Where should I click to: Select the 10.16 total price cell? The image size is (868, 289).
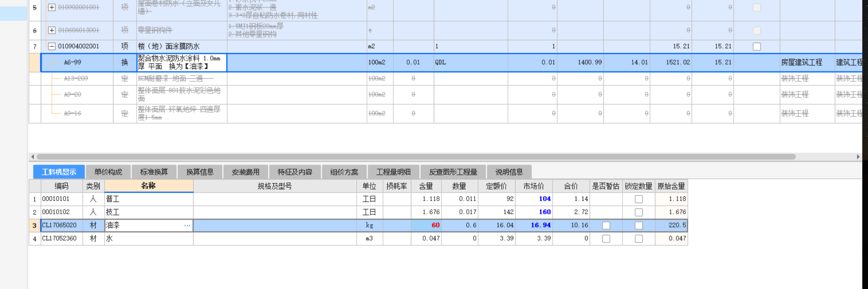(571, 226)
